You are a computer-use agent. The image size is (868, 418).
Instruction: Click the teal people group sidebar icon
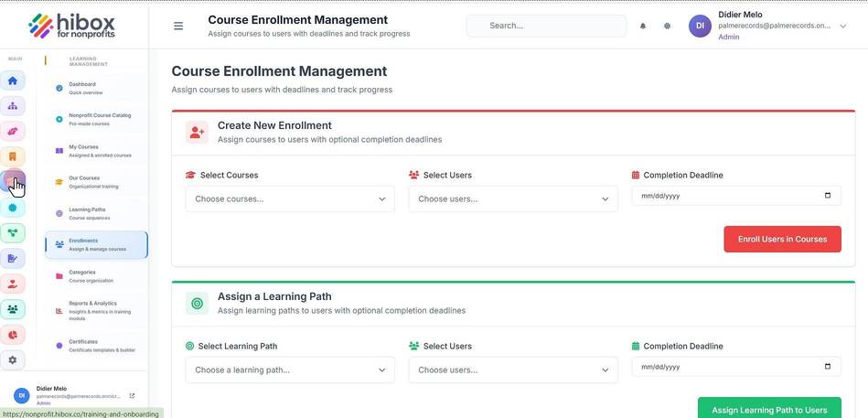[x=12, y=309]
